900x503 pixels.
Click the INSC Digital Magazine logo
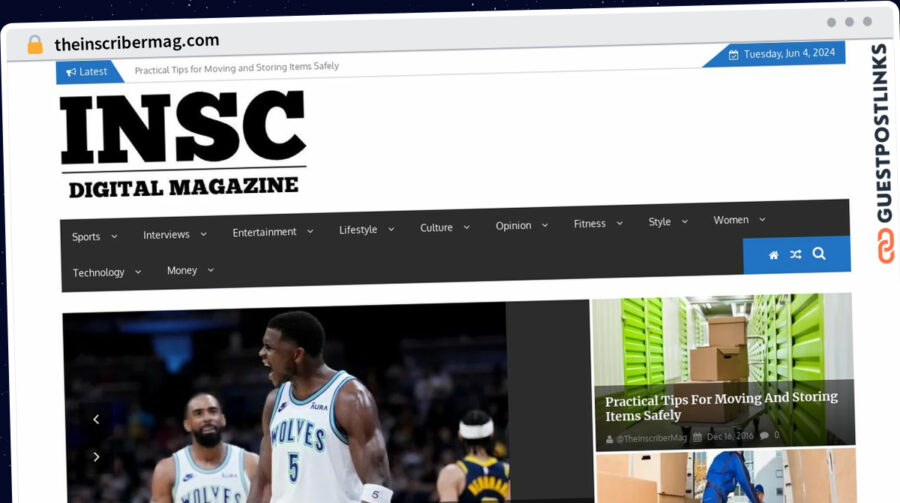pyautogui.click(x=183, y=144)
